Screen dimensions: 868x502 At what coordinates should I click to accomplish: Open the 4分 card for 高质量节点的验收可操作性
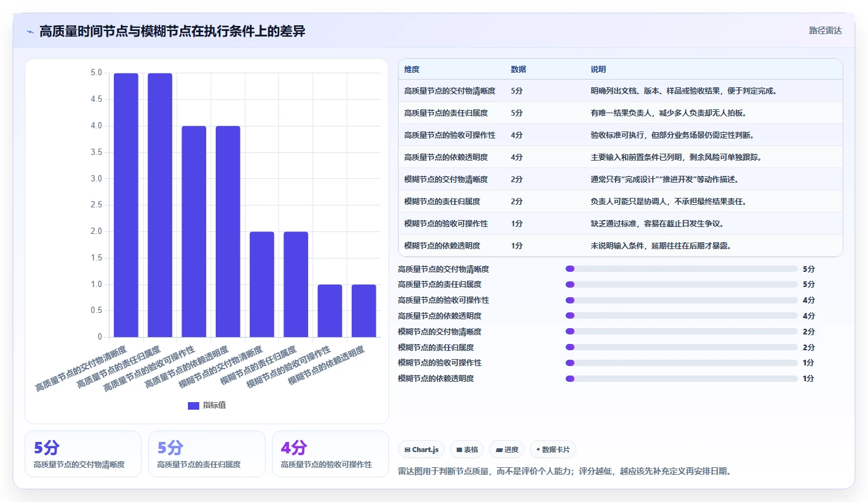point(330,454)
